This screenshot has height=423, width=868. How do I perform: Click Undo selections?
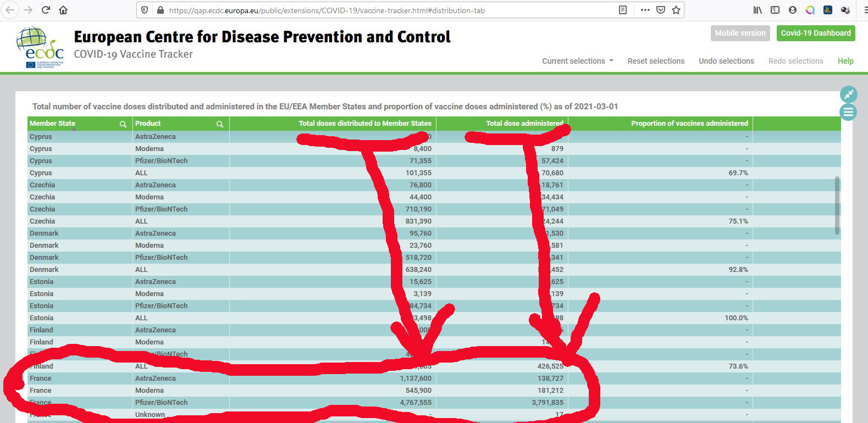point(726,61)
